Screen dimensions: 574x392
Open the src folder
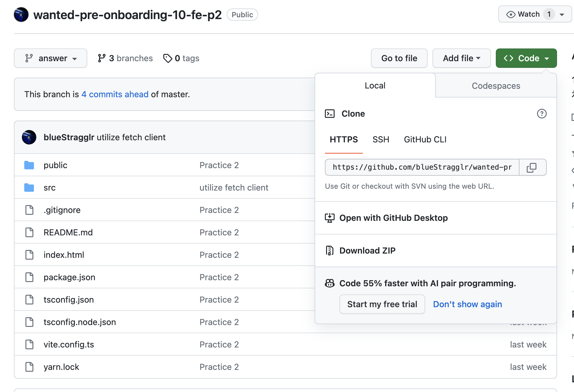click(50, 188)
